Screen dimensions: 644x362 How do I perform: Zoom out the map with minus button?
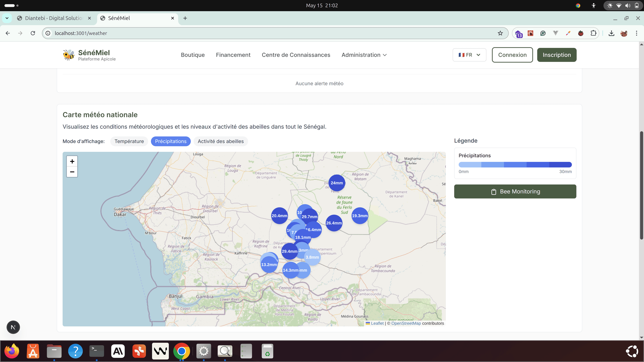(72, 172)
